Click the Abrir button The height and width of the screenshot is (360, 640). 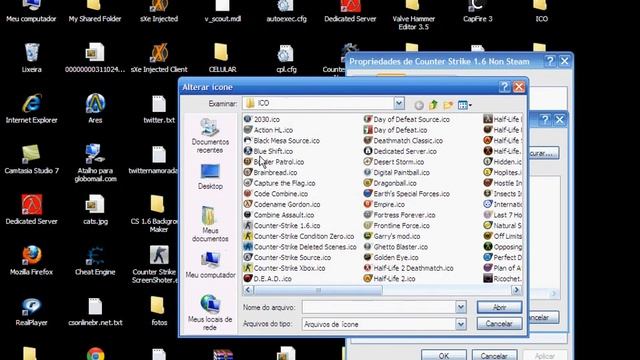point(499,307)
